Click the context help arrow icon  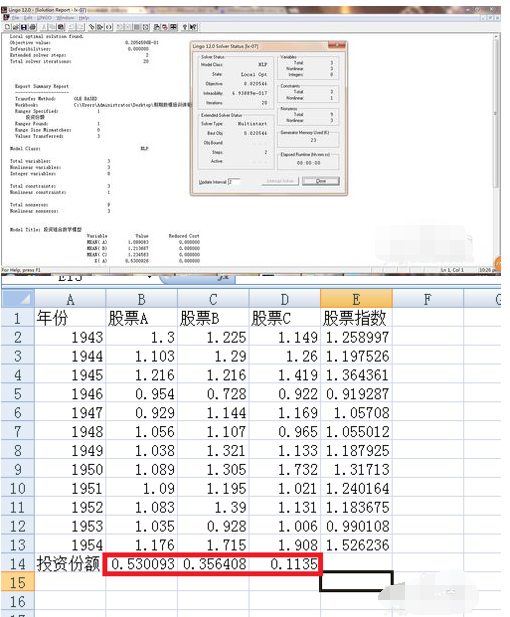pyautogui.click(x=193, y=27)
